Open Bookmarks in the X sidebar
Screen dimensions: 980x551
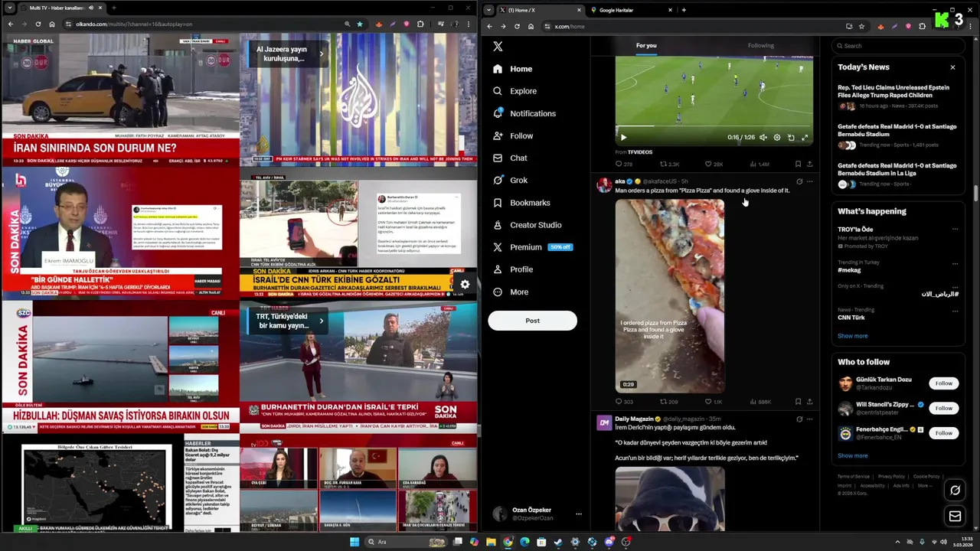point(521,203)
